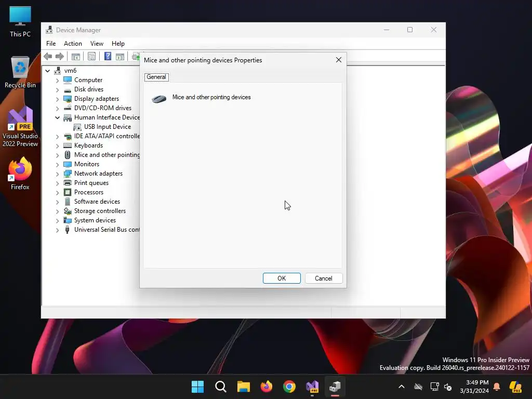
Task: Open taskbar Search
Action: tap(220, 387)
